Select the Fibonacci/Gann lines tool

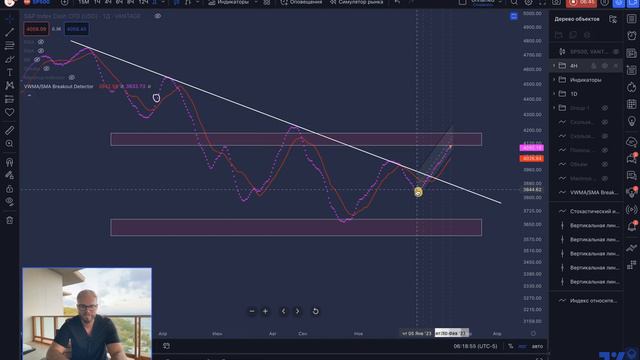[x=9, y=45]
